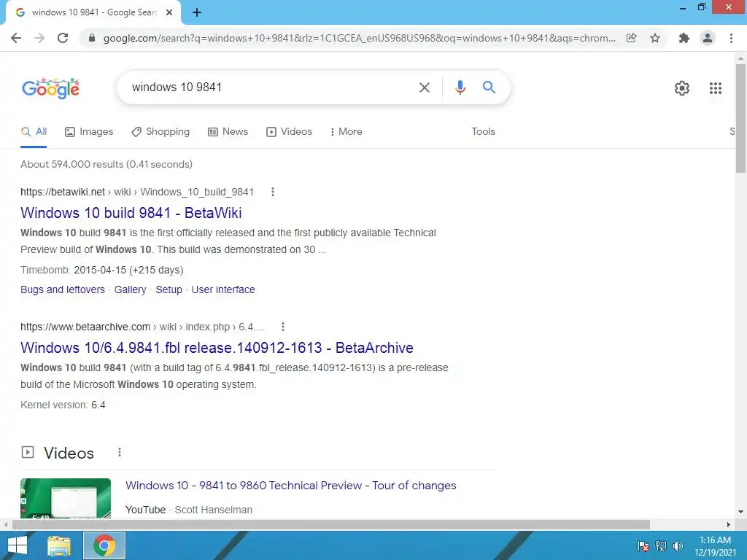Open File Explorer from the taskbar
The image size is (747, 560).
pos(58,545)
